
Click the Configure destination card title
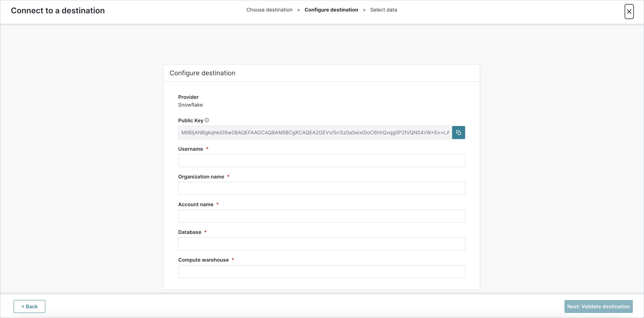pyautogui.click(x=202, y=73)
